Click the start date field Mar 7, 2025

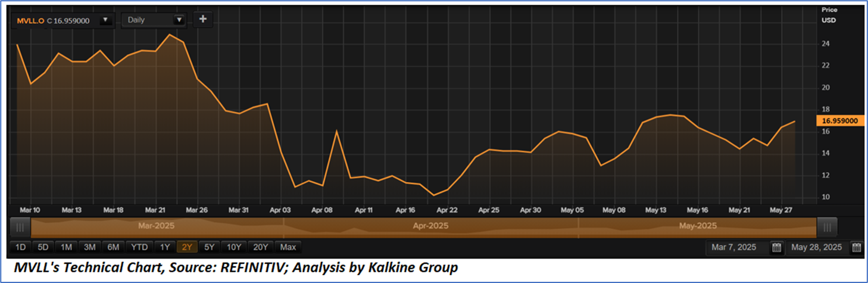pos(738,247)
